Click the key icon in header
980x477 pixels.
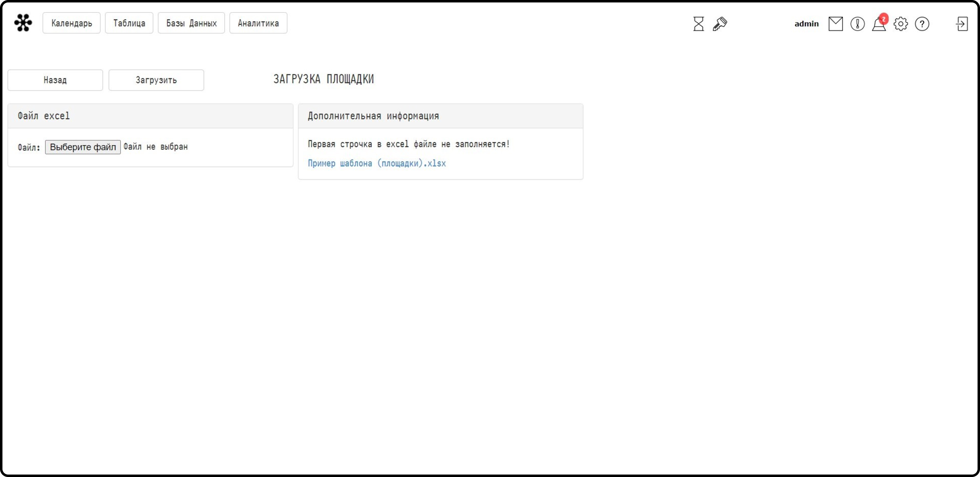[x=720, y=24]
